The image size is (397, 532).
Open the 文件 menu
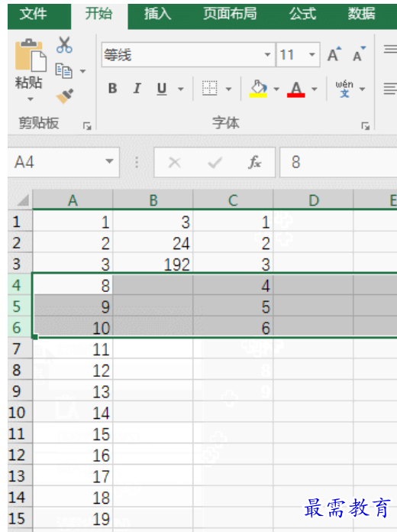tap(34, 14)
